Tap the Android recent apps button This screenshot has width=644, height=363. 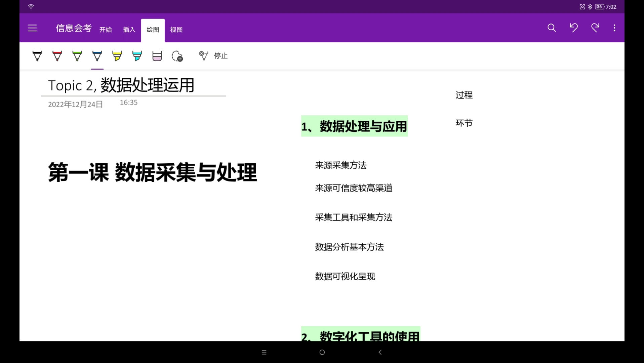(264, 352)
